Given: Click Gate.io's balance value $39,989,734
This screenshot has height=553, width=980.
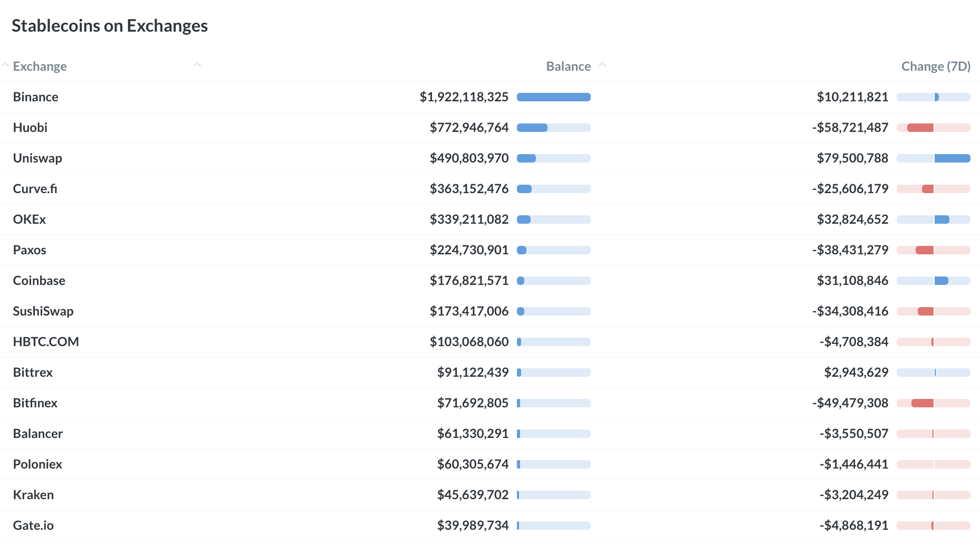Looking at the screenshot, I should pos(473,526).
